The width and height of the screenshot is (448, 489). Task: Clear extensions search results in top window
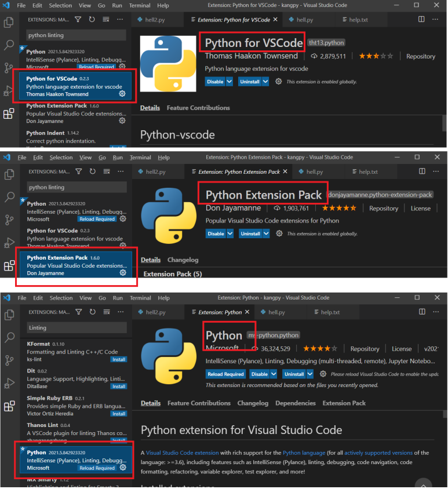(x=106, y=20)
